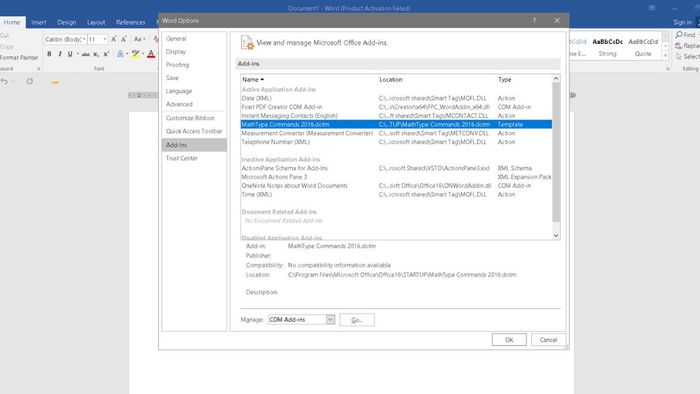Open Manage COM Add-ins dropdown

pyautogui.click(x=330, y=319)
